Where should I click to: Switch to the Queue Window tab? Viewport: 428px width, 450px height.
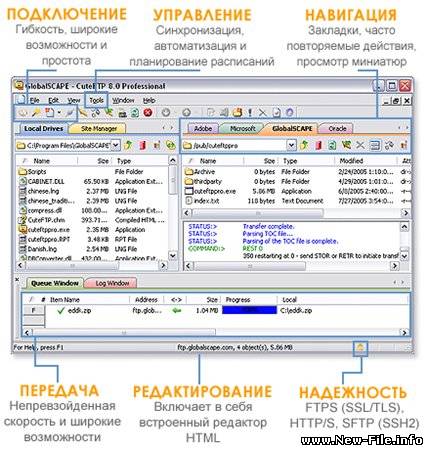[55, 283]
